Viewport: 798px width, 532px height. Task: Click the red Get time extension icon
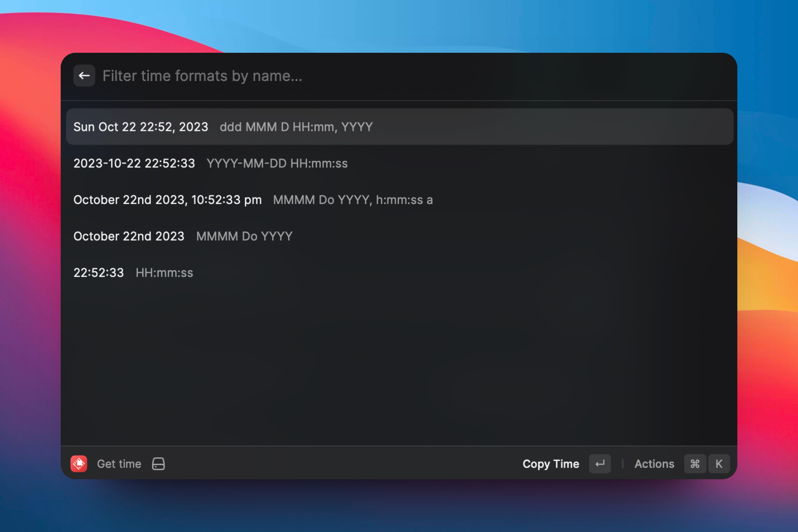[79, 464]
